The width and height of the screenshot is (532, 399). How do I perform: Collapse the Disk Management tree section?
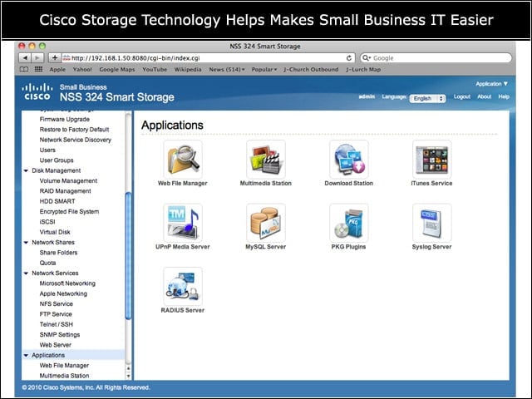pyautogui.click(x=26, y=170)
